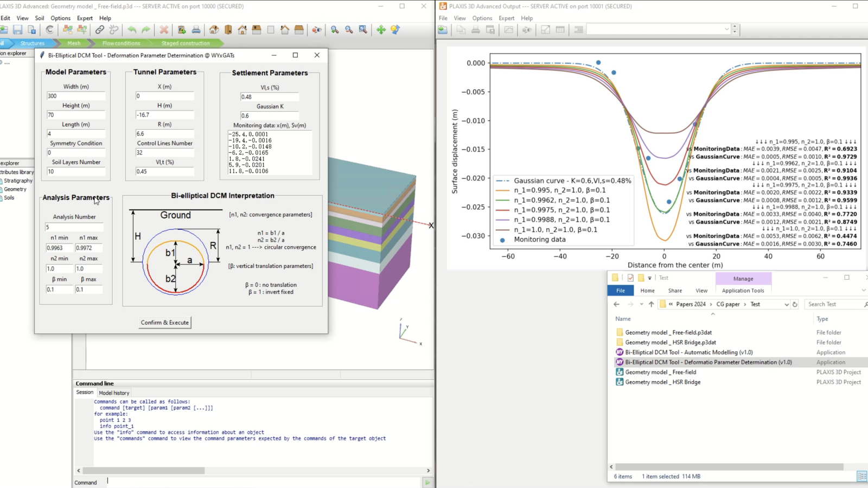868x488 pixels.
Task: Click the Execute green arrow next to Command field
Action: (x=427, y=482)
